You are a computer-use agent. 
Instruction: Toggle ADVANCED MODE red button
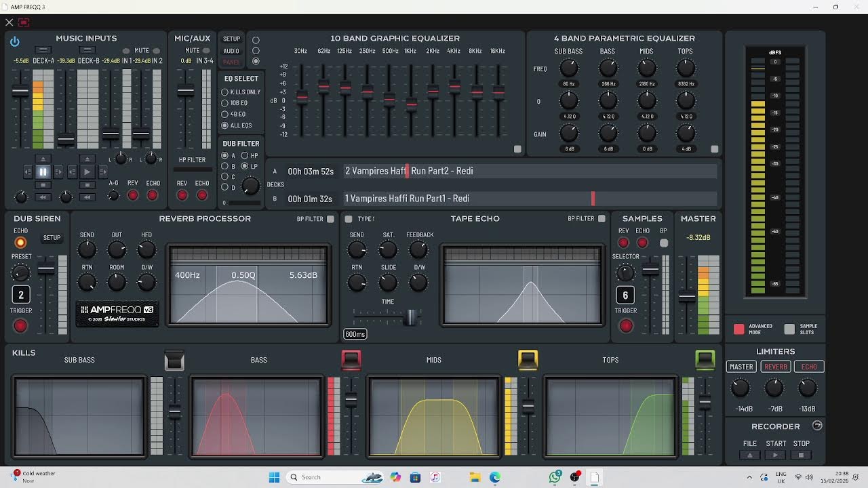(x=739, y=329)
